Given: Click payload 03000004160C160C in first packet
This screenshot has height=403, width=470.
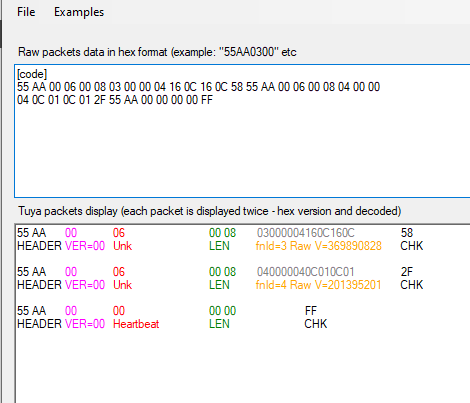Looking at the screenshot, I should coord(306,233).
